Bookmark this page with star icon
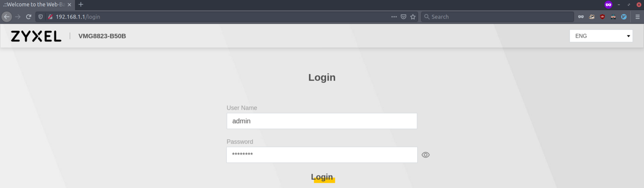This screenshot has height=188, width=644. [x=413, y=17]
